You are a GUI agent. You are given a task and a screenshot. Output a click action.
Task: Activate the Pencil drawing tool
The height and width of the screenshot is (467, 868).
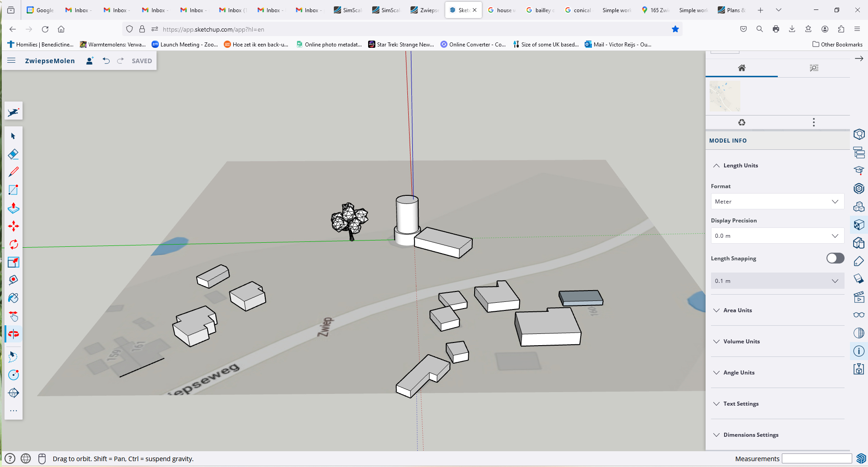pyautogui.click(x=13, y=172)
